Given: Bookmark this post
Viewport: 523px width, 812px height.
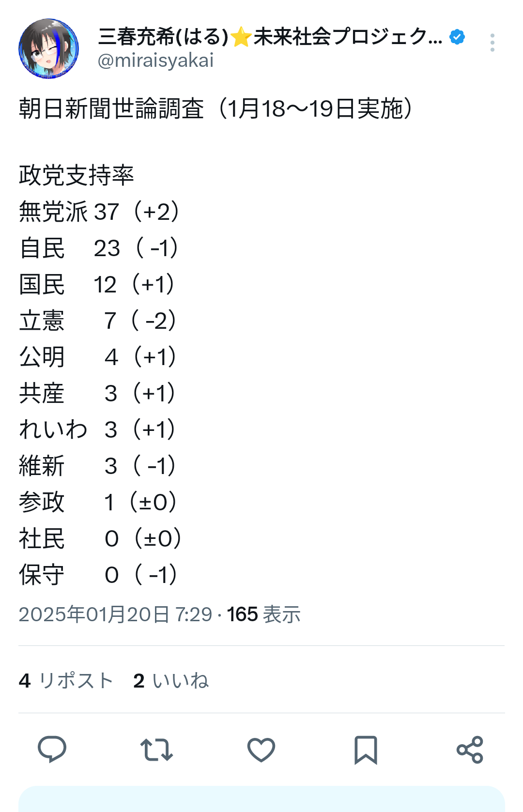Looking at the screenshot, I should coord(366,750).
